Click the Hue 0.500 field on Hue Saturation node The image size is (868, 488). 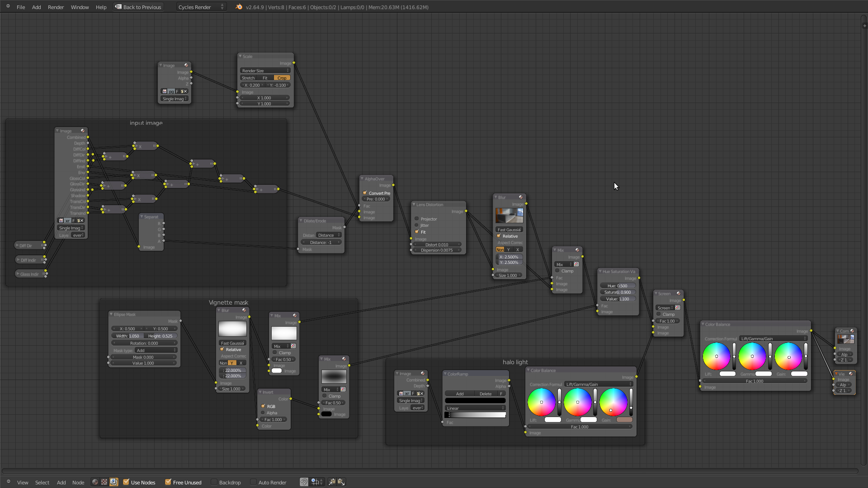coord(618,286)
